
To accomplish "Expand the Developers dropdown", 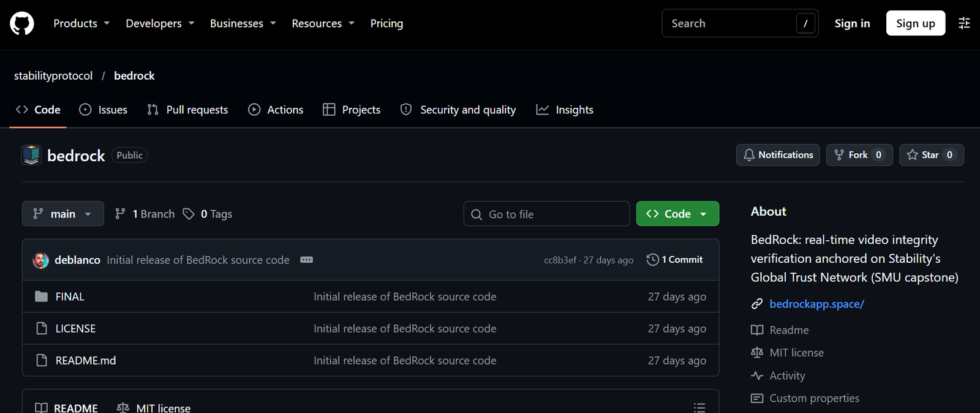I will point(160,23).
